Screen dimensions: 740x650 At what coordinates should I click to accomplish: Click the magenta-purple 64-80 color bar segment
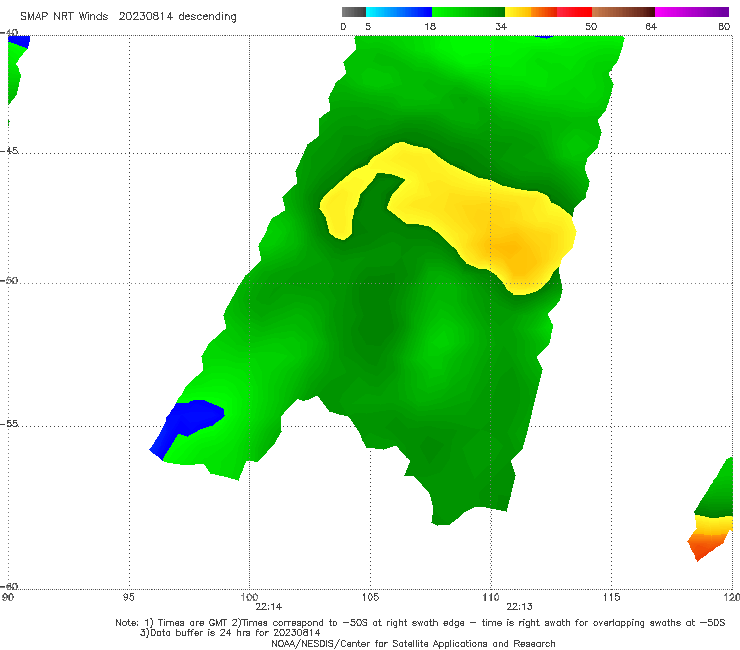click(x=692, y=12)
